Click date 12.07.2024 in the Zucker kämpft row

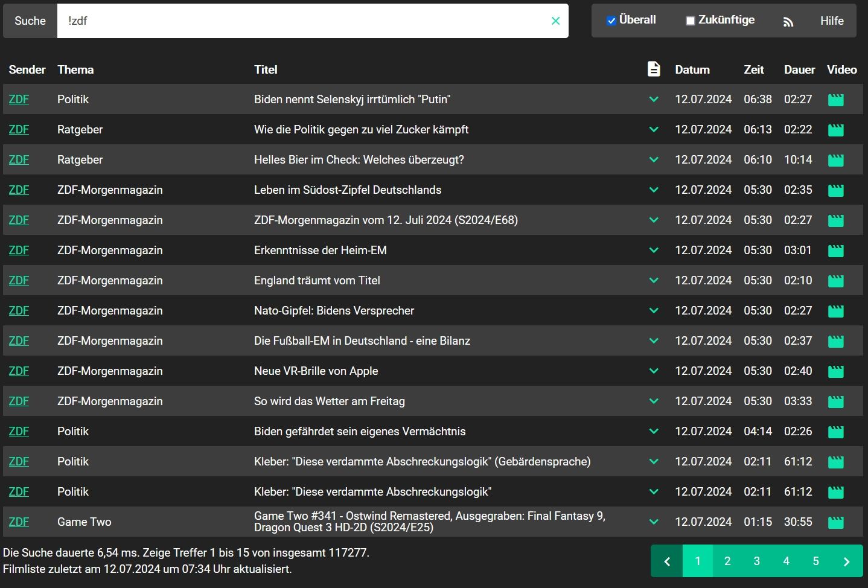point(703,129)
